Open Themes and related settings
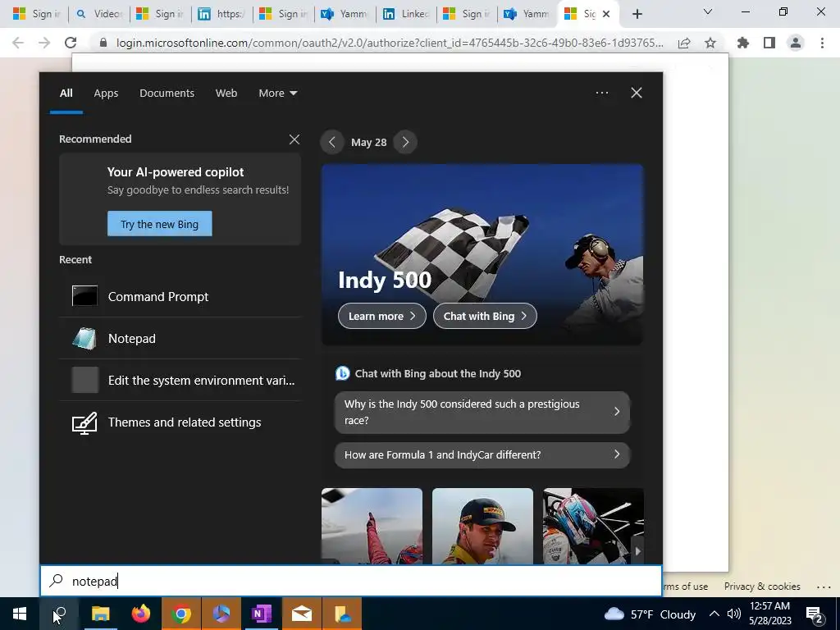Image resolution: width=840 pixels, height=630 pixels. (x=180, y=422)
